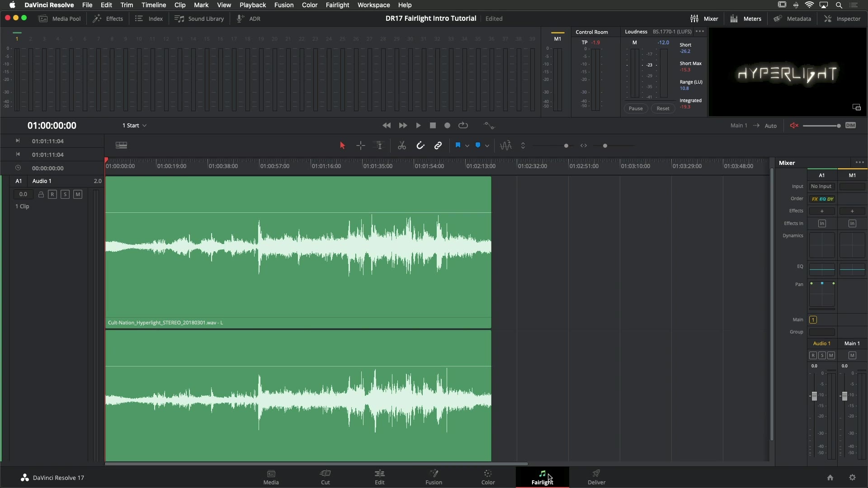Lock the Audio 1 track

pos(41,194)
